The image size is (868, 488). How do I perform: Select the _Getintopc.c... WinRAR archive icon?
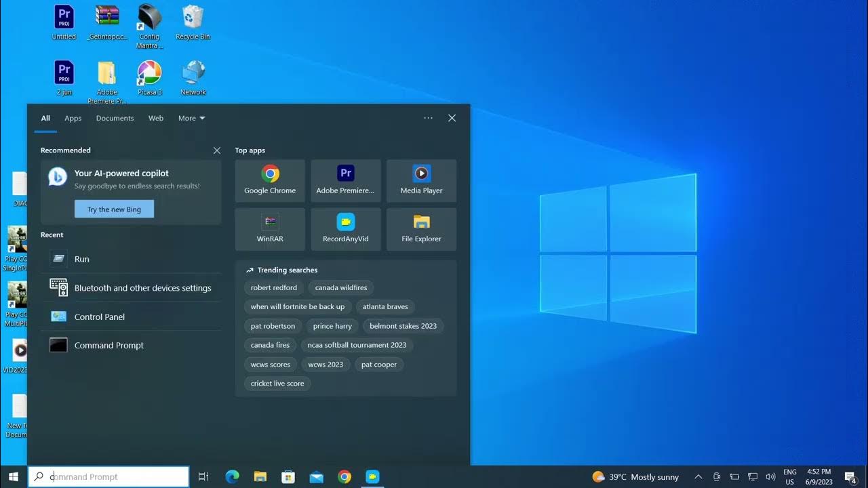pyautogui.click(x=107, y=22)
